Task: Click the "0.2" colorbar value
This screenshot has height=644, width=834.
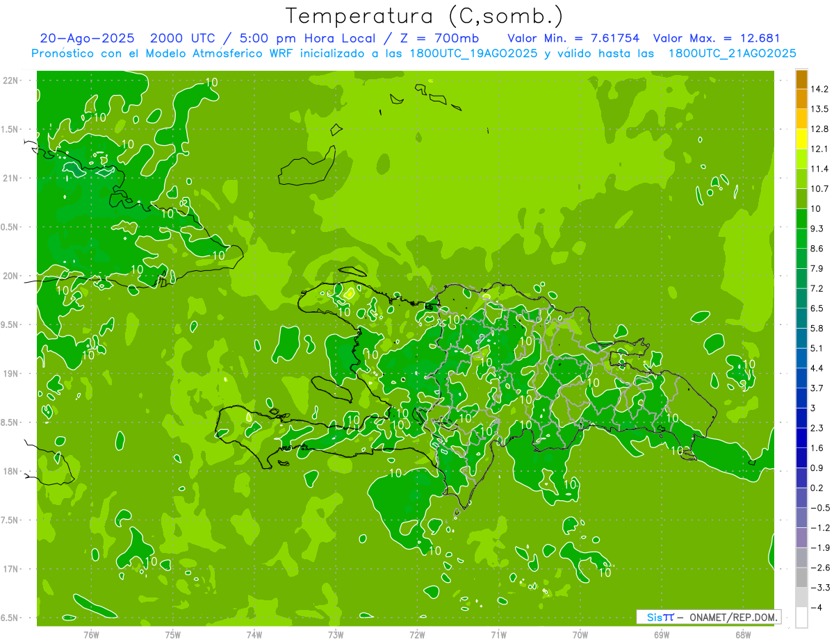Action: (x=818, y=488)
